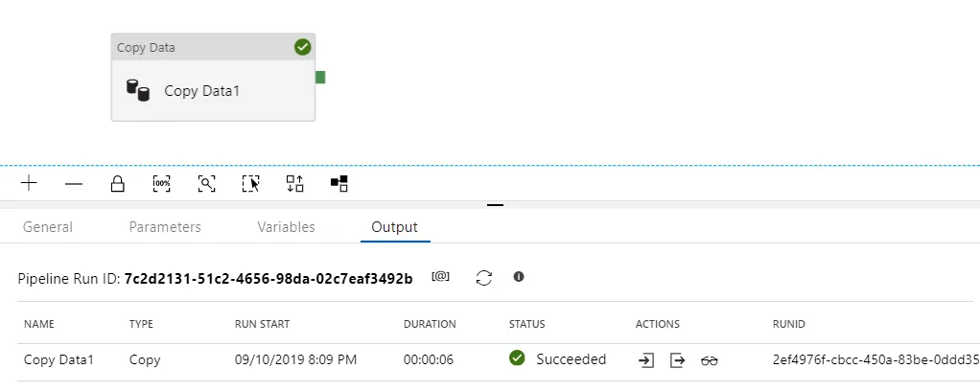Toggle the lasso selection tool

tap(250, 183)
